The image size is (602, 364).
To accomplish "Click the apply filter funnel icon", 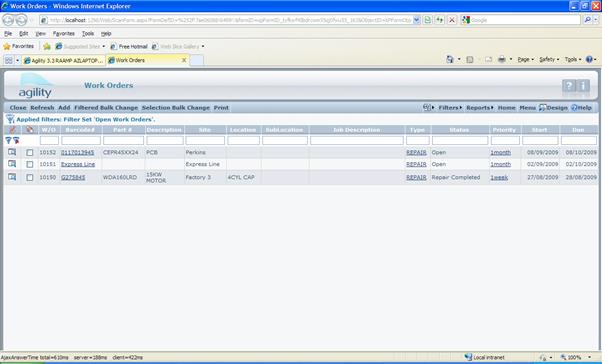I will (8, 140).
